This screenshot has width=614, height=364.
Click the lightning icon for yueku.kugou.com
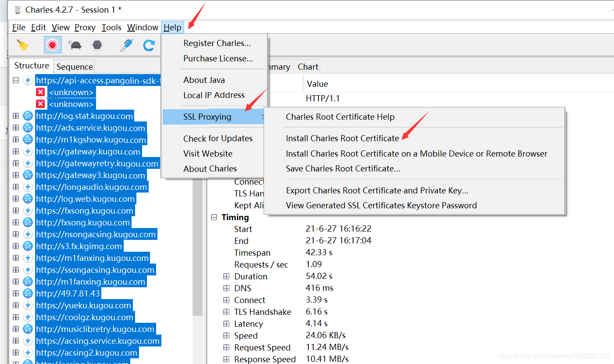[x=28, y=305]
